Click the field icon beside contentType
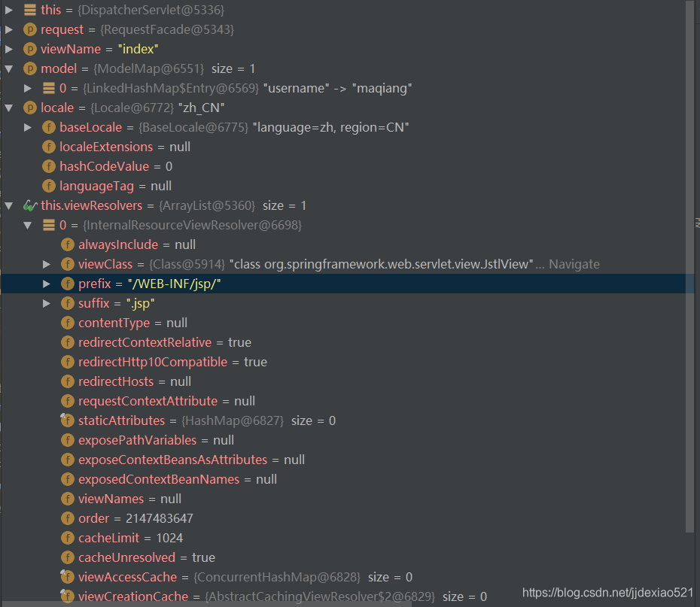 coord(68,323)
